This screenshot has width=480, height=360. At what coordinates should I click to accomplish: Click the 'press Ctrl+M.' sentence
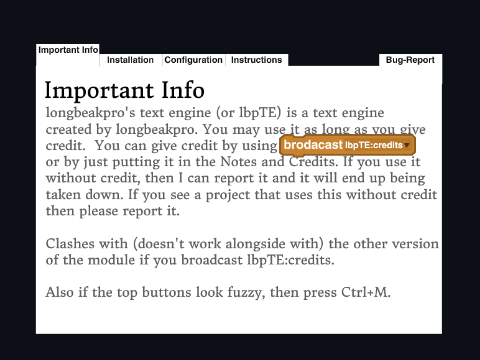pos(347,293)
